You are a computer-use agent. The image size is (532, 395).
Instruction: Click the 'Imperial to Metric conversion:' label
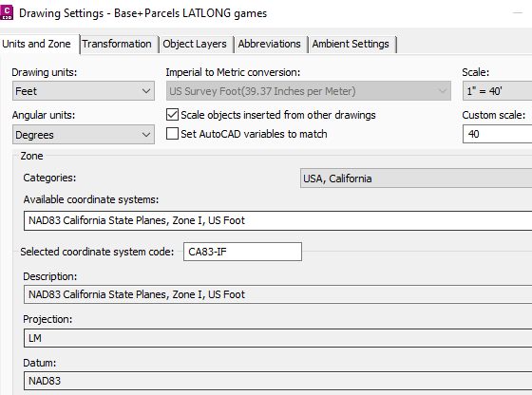pyautogui.click(x=233, y=72)
